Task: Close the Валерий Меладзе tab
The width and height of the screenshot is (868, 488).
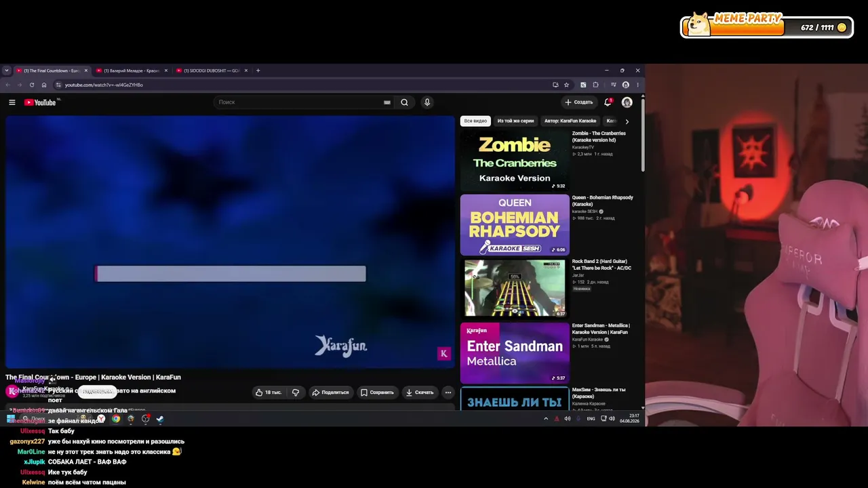Action: tap(165, 70)
